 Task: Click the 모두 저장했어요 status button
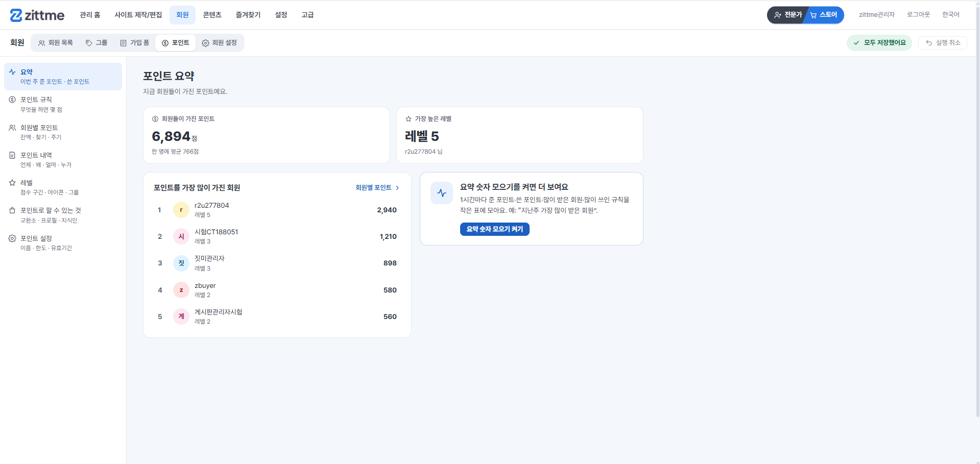[879, 43]
